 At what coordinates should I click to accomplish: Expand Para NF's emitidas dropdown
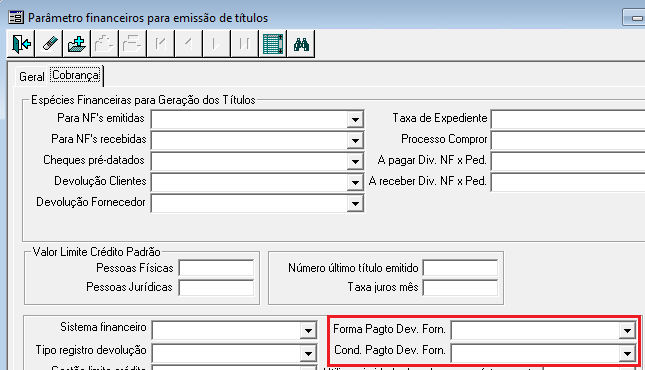pyautogui.click(x=355, y=120)
